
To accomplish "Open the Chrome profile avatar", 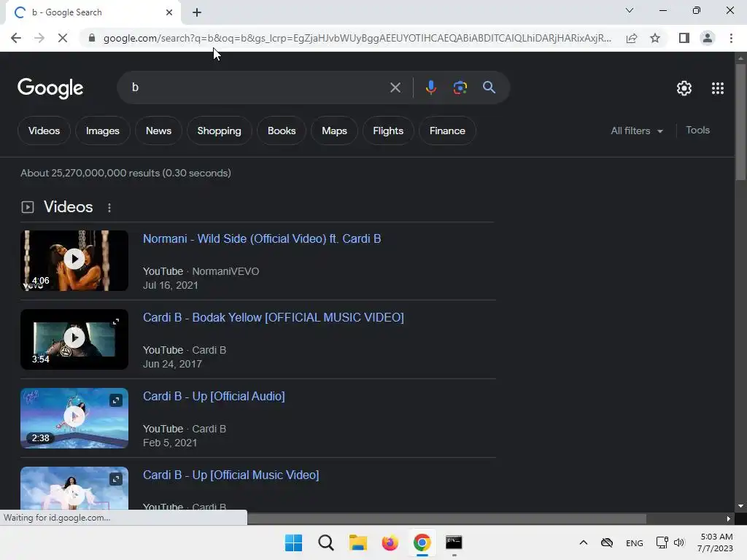I will click(x=708, y=38).
